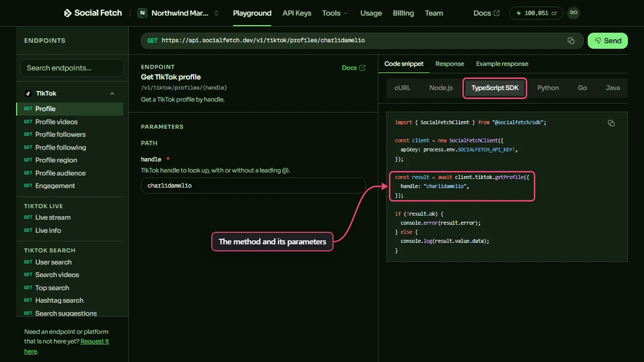The image size is (644, 362).
Task: Choose the cURL language tab
Action: pyautogui.click(x=403, y=88)
